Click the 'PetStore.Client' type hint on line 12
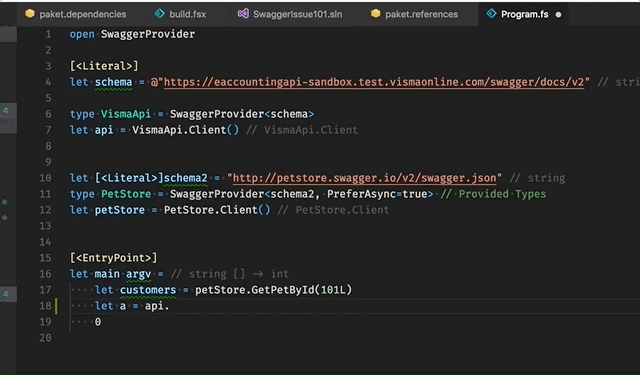640x375 pixels. 342,210
